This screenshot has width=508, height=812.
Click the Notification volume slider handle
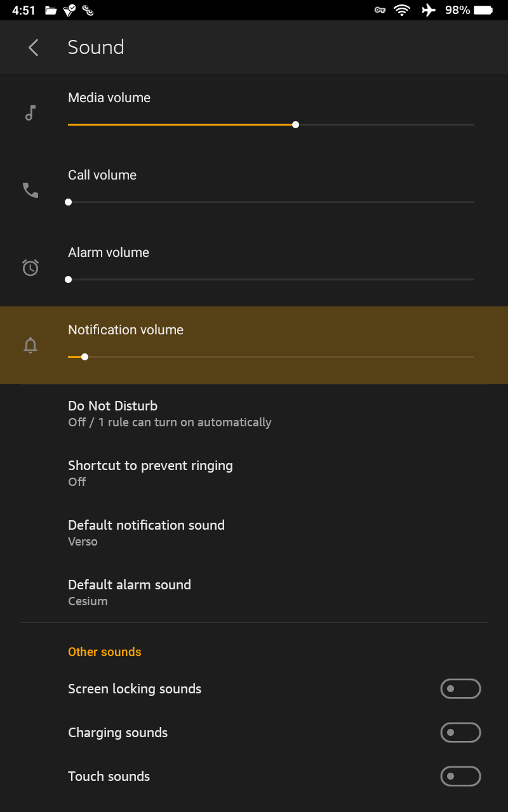click(x=84, y=357)
